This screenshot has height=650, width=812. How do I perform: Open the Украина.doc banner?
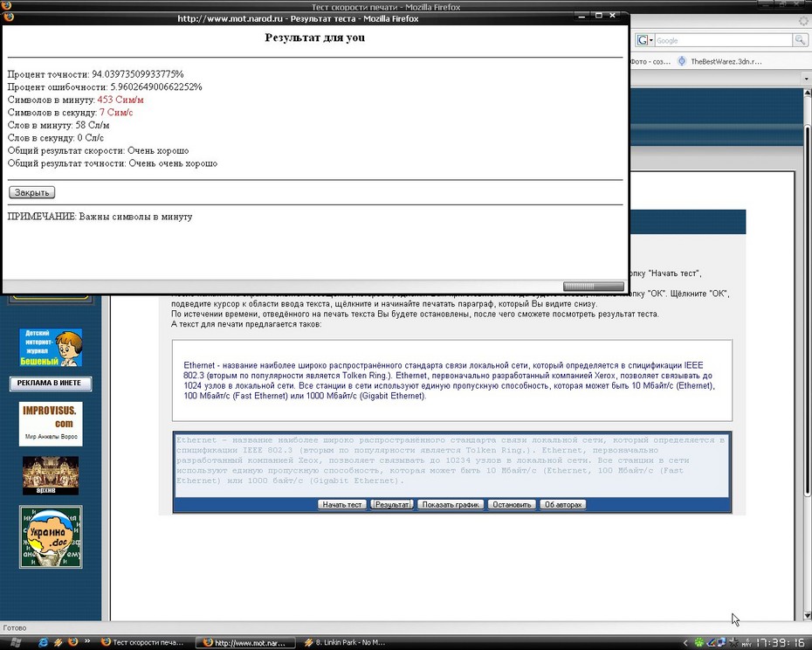coord(51,537)
